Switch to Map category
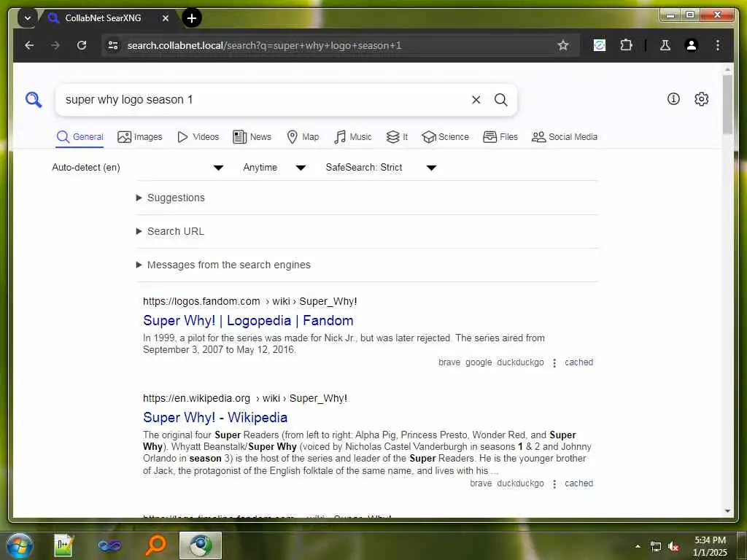 [x=303, y=137]
